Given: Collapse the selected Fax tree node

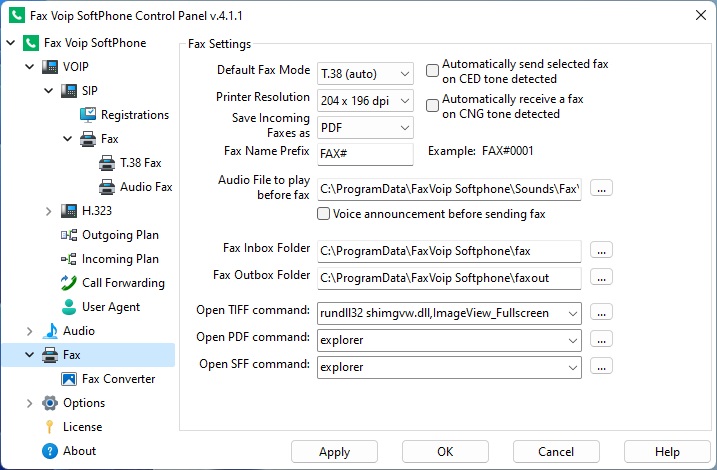Looking at the screenshot, I should pyautogui.click(x=30, y=355).
